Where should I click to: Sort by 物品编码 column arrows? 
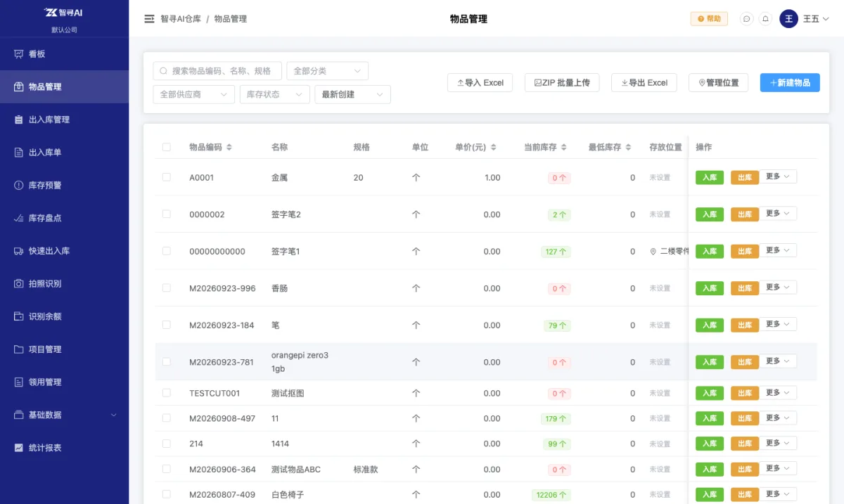coord(229,148)
